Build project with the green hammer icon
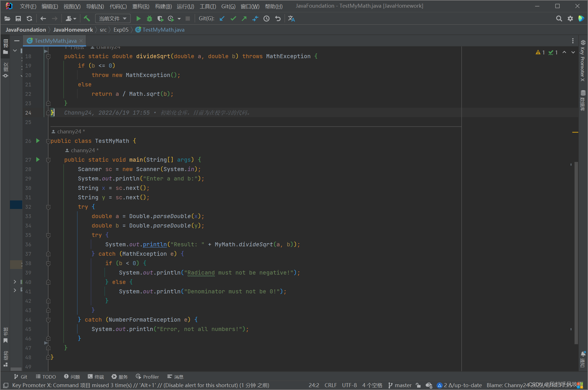The width and height of the screenshot is (588, 390). 87,19
